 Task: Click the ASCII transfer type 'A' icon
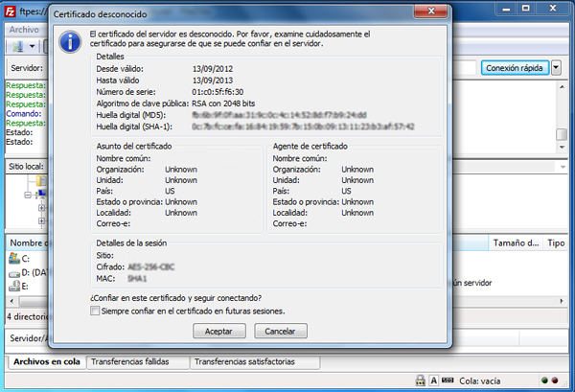pyautogui.click(x=434, y=380)
